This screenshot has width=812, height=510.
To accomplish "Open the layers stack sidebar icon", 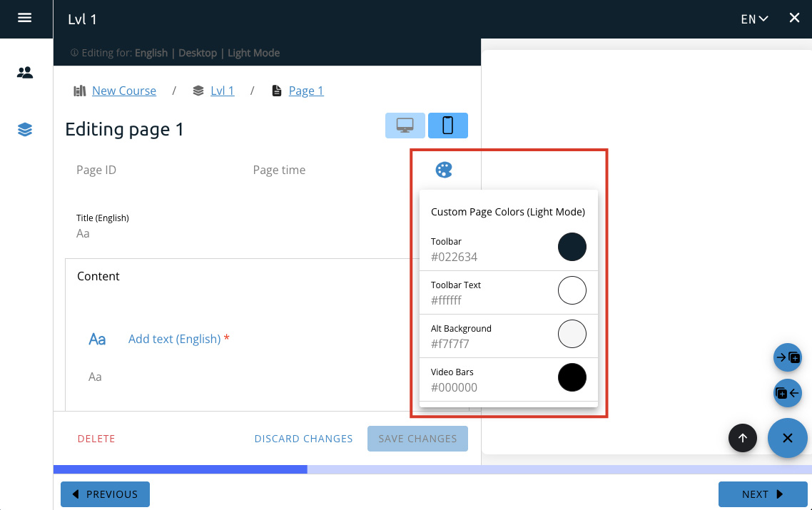I will point(25,129).
